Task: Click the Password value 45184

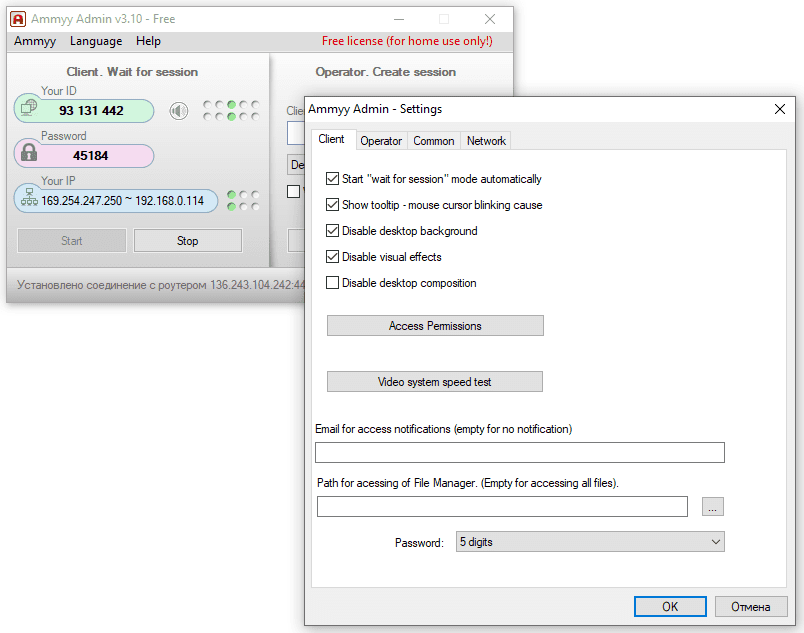Action: (91, 156)
